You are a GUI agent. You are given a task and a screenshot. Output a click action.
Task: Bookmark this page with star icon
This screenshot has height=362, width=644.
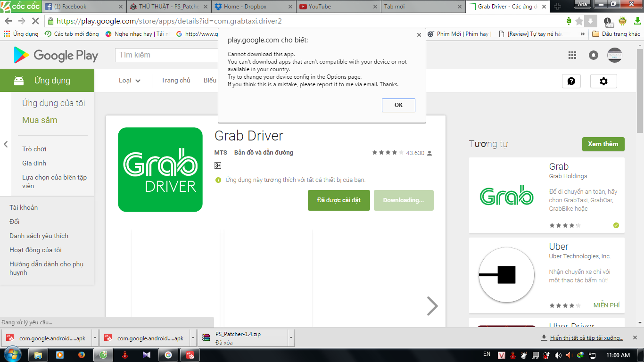[x=579, y=21]
